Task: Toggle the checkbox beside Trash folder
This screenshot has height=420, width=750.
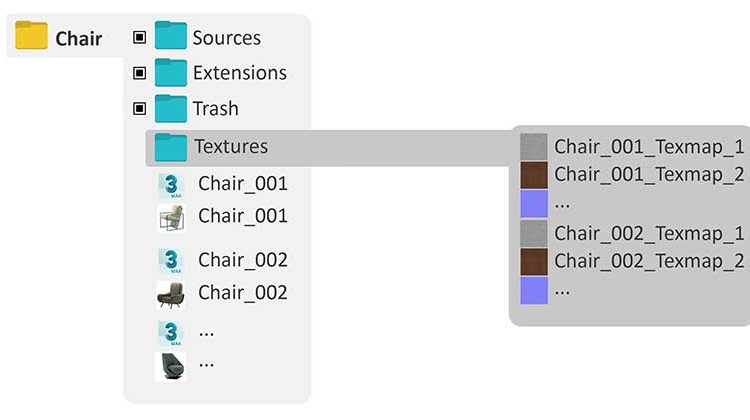Action: pos(139,108)
